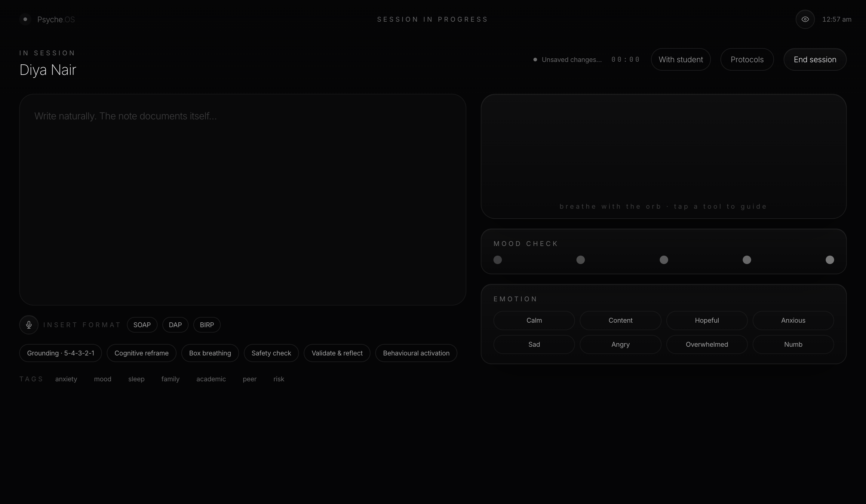
Task: Mark the Sad emotion
Action: (x=534, y=344)
